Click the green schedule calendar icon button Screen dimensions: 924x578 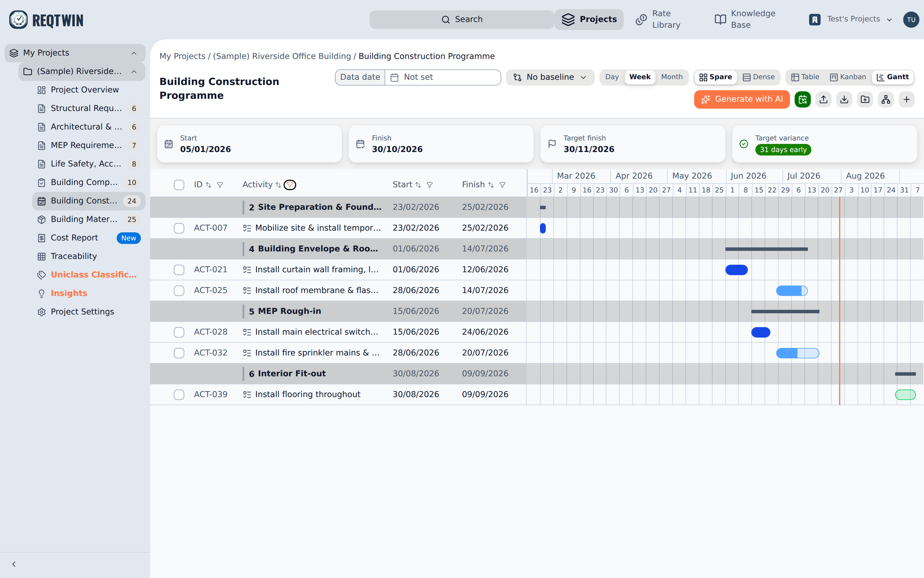click(803, 99)
